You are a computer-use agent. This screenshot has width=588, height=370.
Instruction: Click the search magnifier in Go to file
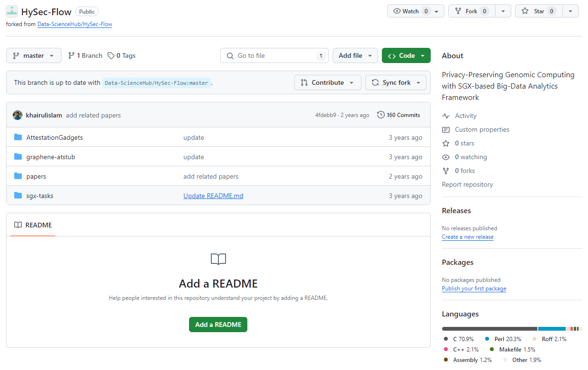pyautogui.click(x=230, y=55)
